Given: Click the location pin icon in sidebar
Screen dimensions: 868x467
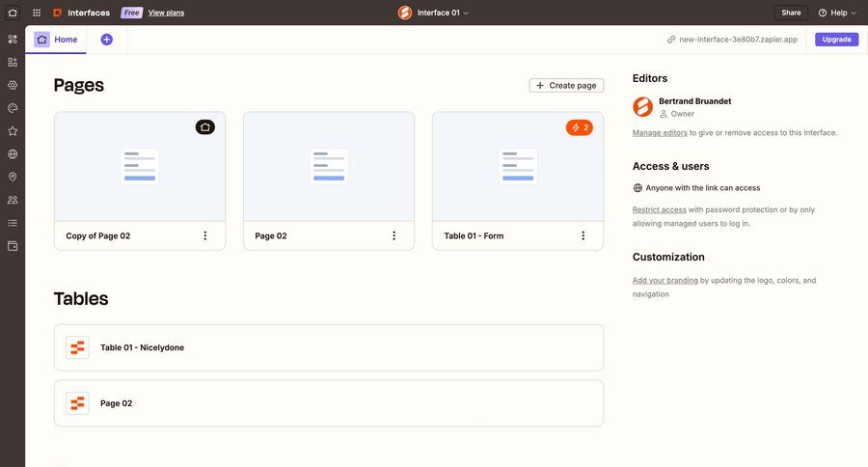Looking at the screenshot, I should pyautogui.click(x=13, y=177).
